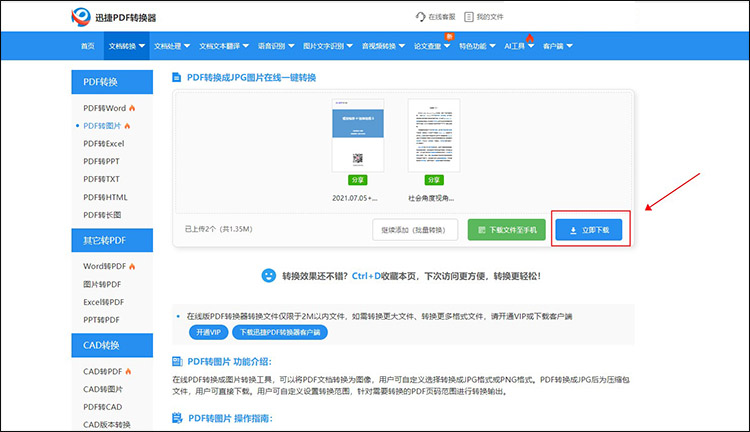Screen dimensions: 750x432
Task: Open PDF转Word in the sidebar
Action: pos(104,108)
